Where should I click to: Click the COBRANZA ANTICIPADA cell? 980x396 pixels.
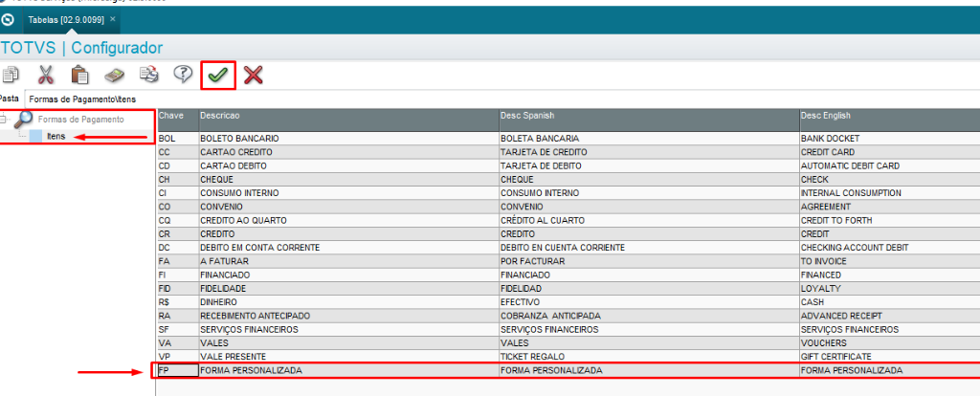tap(649, 316)
